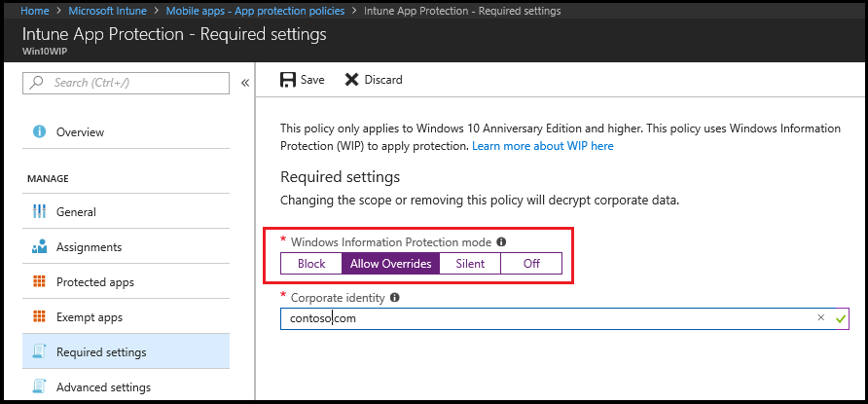Click the Overview info icon in sidebar
This screenshot has height=404, width=868.
pyautogui.click(x=39, y=132)
